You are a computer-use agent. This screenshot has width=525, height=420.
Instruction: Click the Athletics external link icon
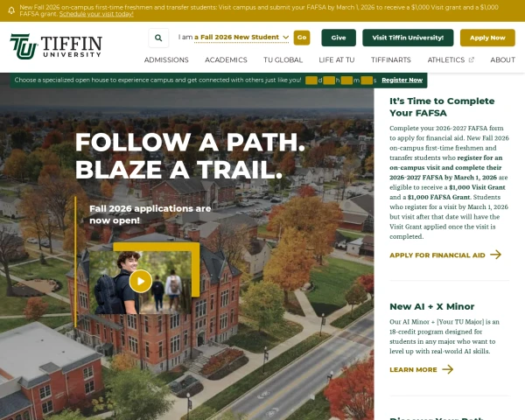(x=472, y=60)
